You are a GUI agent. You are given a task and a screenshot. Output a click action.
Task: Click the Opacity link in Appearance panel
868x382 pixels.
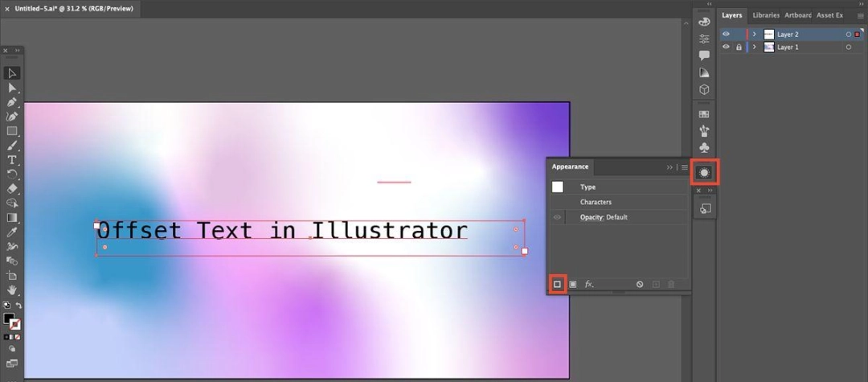[592, 218]
